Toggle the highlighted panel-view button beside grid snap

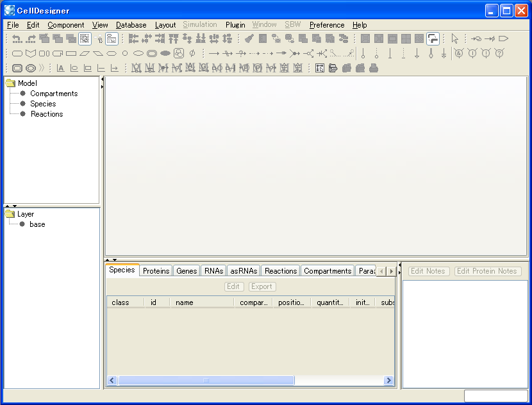(x=112, y=39)
